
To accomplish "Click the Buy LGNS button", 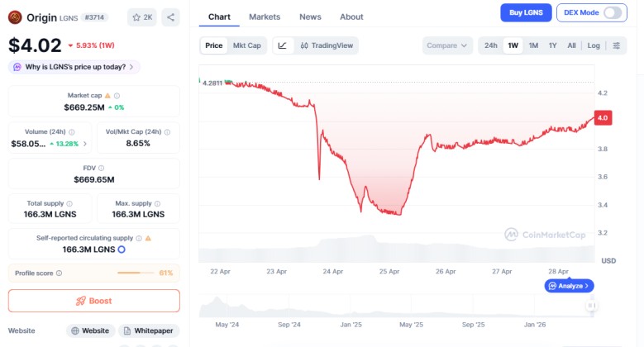I will (526, 12).
